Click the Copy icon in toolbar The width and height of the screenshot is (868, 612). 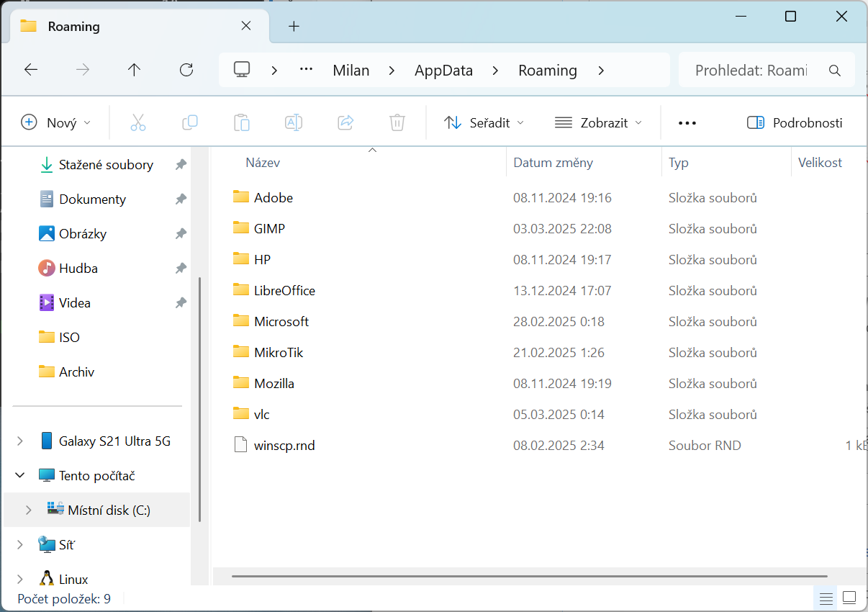[190, 122]
